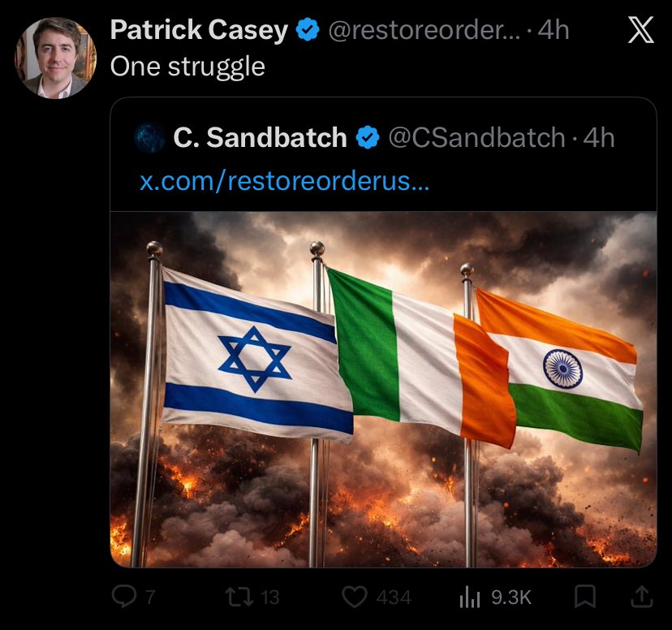Viewport: 672px width, 630px height.
Task: Tap the repost arrows icon
Action: point(239,597)
